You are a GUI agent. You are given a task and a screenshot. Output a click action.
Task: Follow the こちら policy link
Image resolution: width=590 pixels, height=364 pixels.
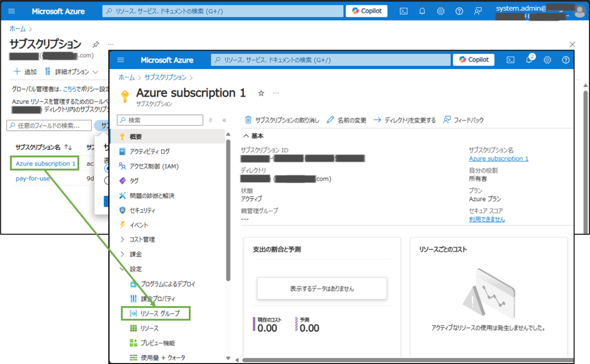[x=69, y=89]
